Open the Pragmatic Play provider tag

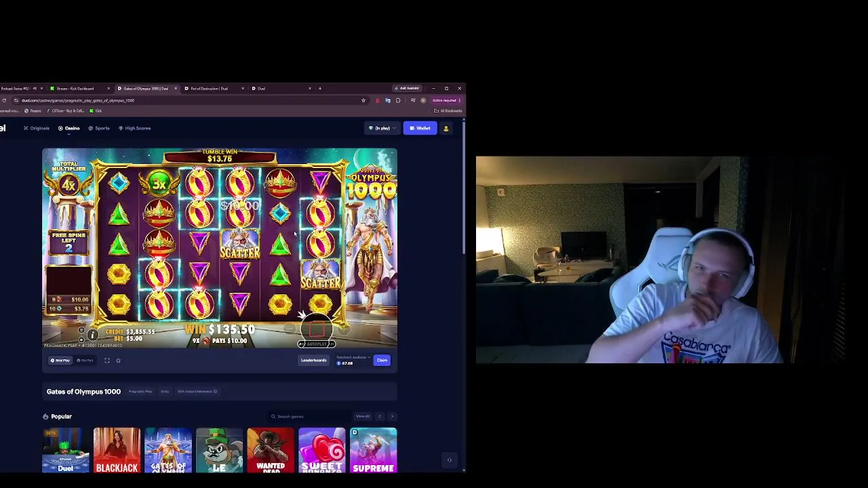[140, 392]
